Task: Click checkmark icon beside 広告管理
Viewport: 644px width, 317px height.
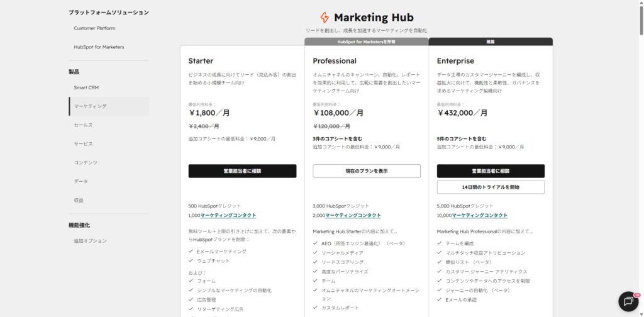Action: [191, 300]
